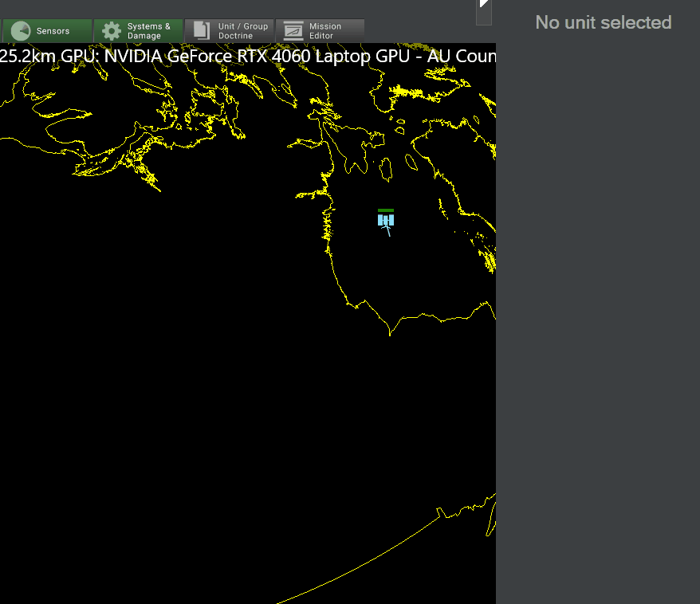Click the white arrow expander at top

pos(484,4)
